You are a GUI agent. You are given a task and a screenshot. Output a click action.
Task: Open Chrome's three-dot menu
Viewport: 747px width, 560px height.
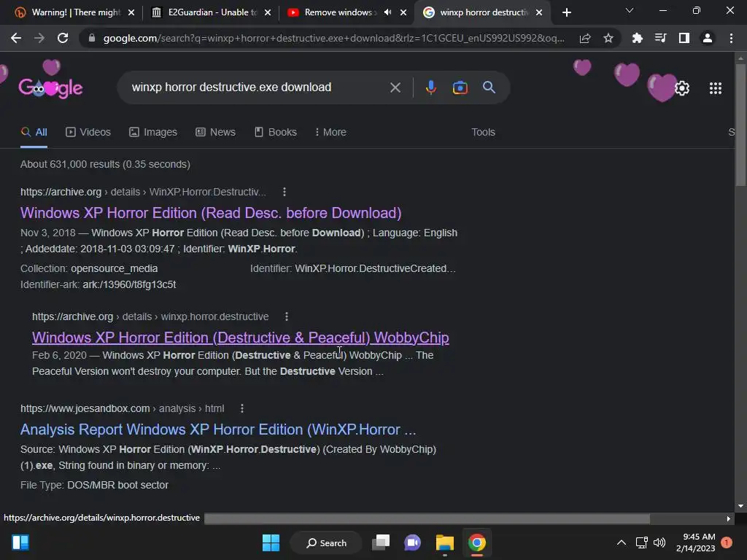(x=731, y=38)
